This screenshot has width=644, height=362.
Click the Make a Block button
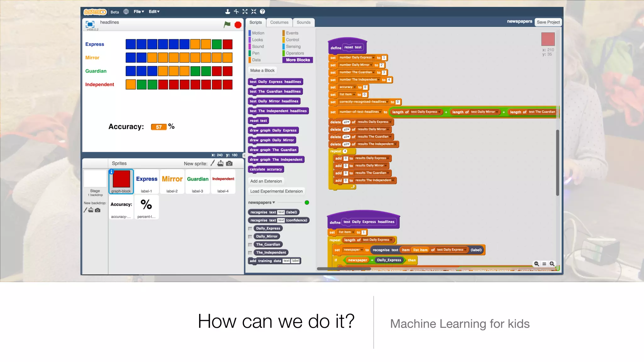(262, 71)
